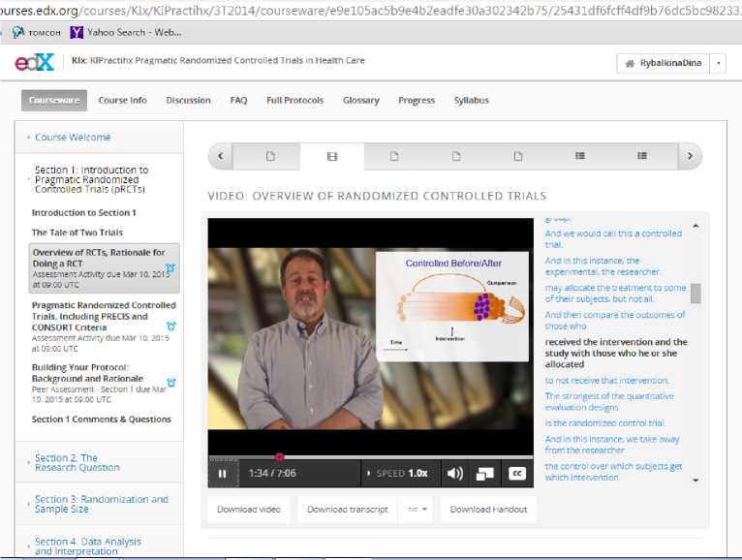This screenshot has width=742, height=560.
Task: Open the Glossary tab
Action: pyautogui.click(x=360, y=101)
